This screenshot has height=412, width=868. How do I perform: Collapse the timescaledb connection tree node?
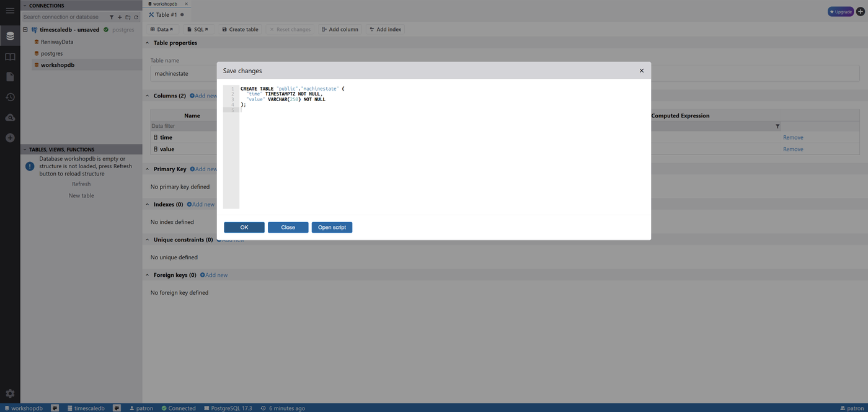[x=24, y=29]
